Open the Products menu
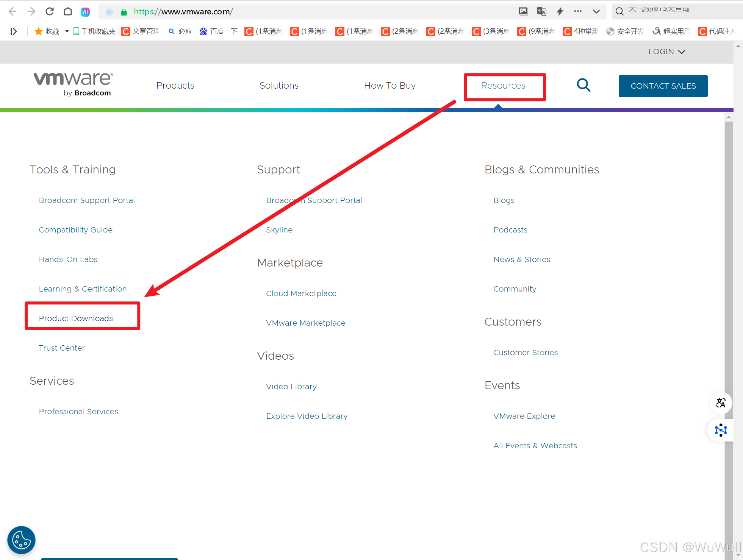Screen dimensions: 743x560 pos(175,86)
